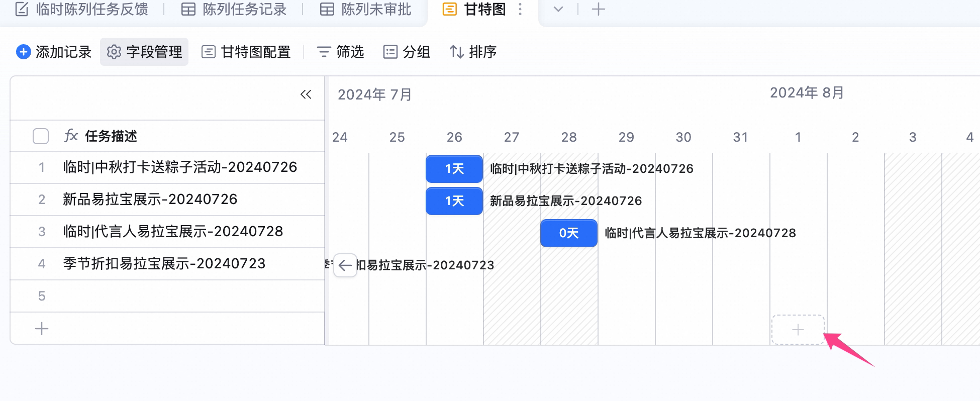
Task: Open the 甘特图 tab three-dot menu
Action: [x=520, y=9]
